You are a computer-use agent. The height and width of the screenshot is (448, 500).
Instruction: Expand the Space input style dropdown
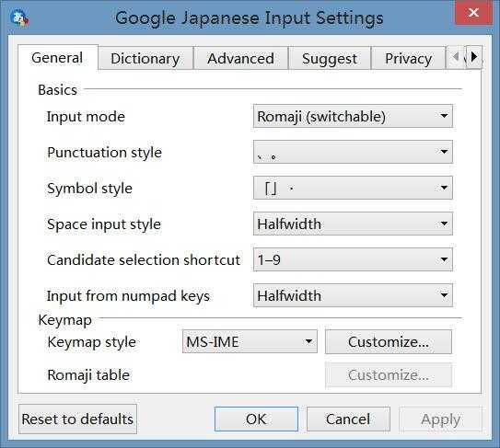click(353, 224)
